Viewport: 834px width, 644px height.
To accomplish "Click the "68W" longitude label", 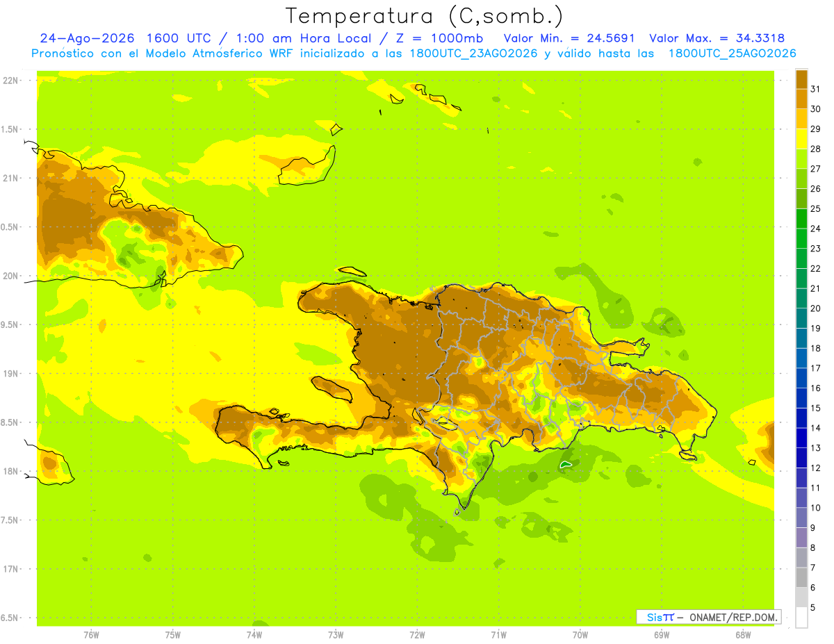I will [x=743, y=634].
